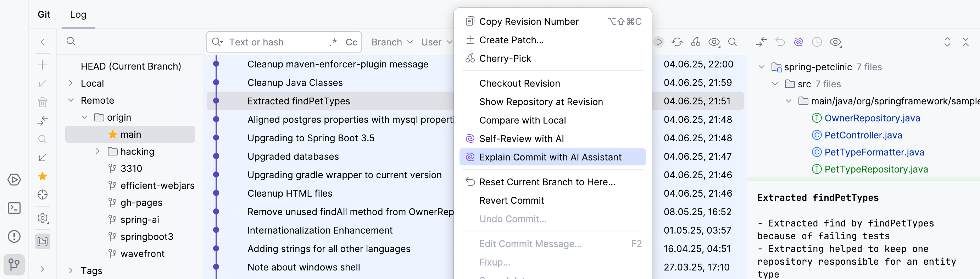Toggle the match case Cc option
This screenshot has height=279, width=980.
click(351, 42)
